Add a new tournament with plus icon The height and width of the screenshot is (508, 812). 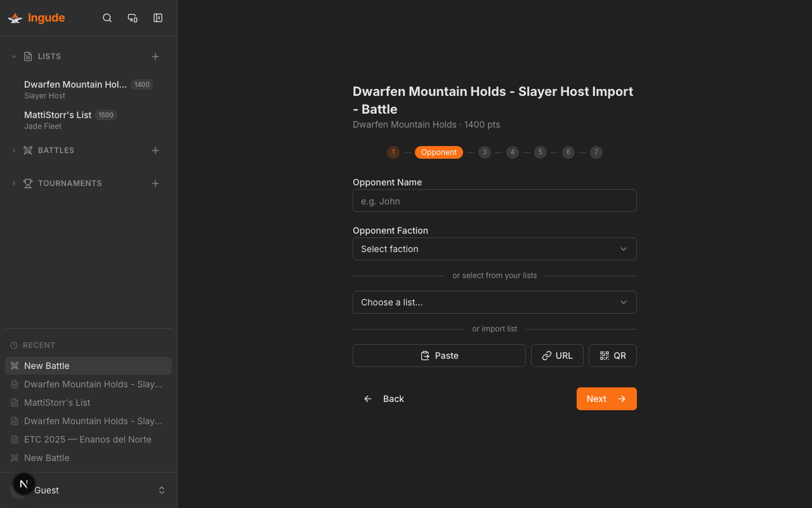[155, 184]
